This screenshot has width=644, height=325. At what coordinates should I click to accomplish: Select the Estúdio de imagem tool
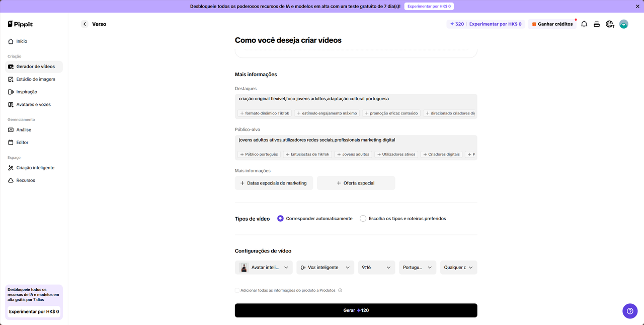[35, 79]
